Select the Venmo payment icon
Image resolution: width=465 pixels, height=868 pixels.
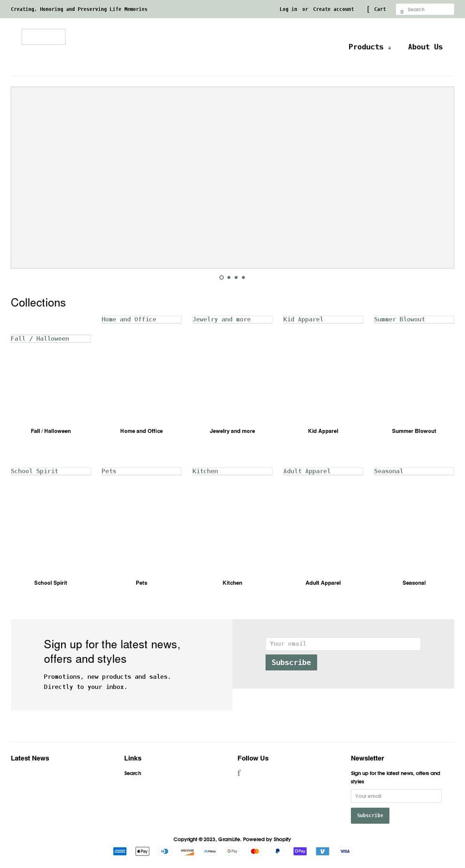(x=322, y=851)
